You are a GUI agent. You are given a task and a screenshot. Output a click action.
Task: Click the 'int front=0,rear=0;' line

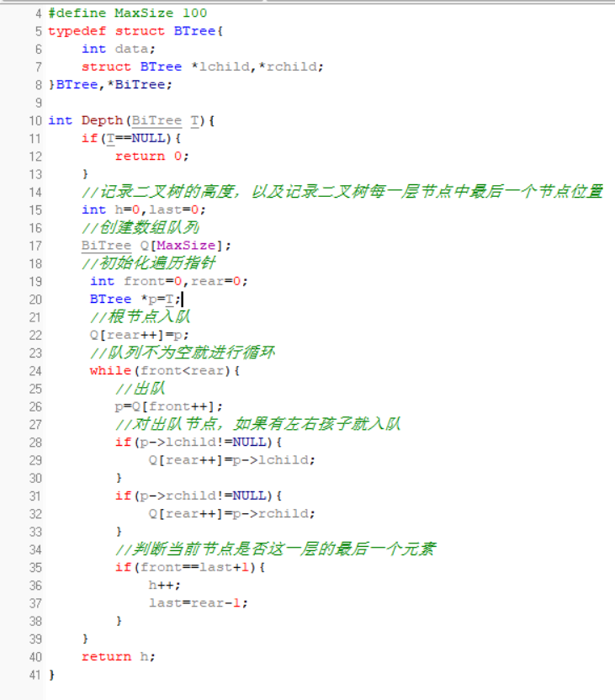[x=168, y=281]
